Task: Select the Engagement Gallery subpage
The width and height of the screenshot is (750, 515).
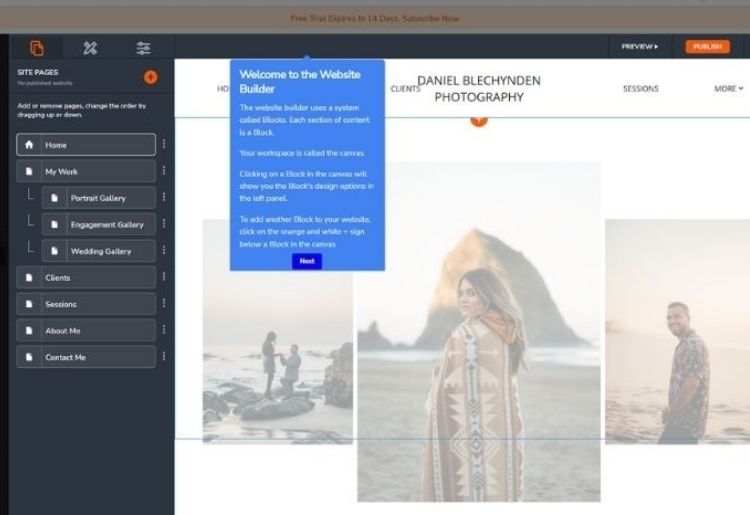Action: 99,224
